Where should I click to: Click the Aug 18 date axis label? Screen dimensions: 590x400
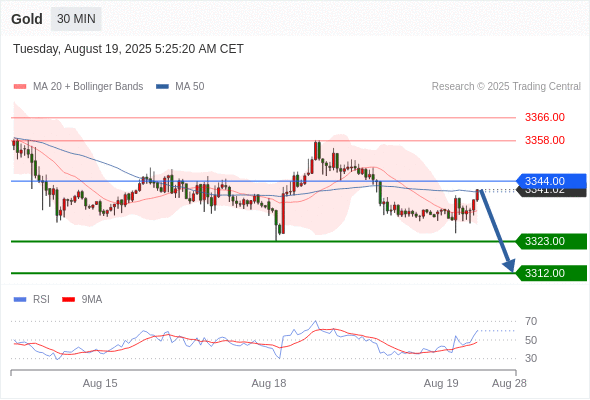[269, 383]
